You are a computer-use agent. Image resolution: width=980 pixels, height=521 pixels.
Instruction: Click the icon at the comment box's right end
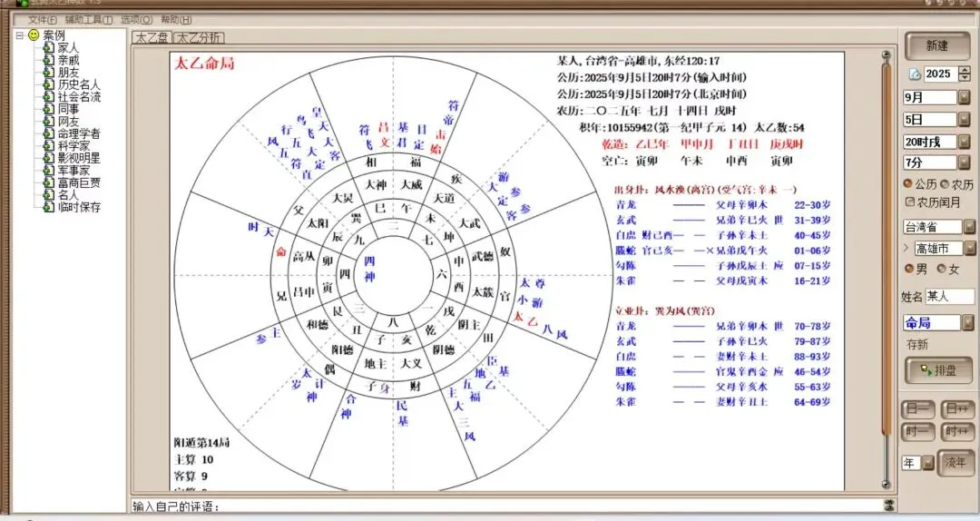click(888, 506)
